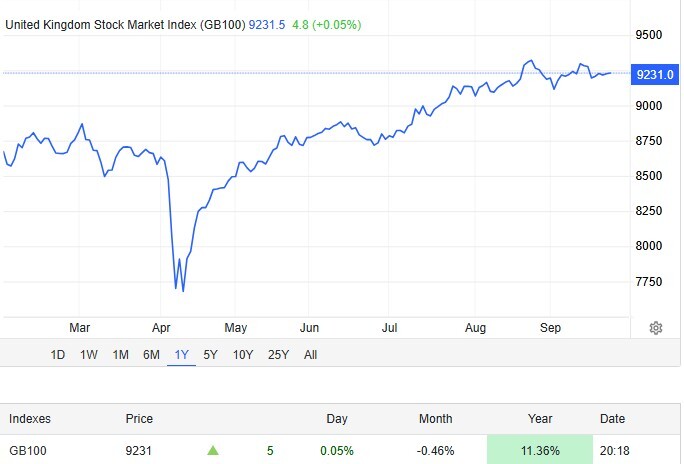Click the Year column header

pyautogui.click(x=539, y=419)
